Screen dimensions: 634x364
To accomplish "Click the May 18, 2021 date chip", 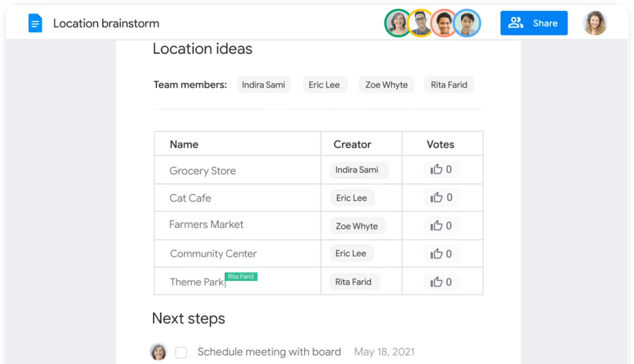I will pyautogui.click(x=384, y=352).
